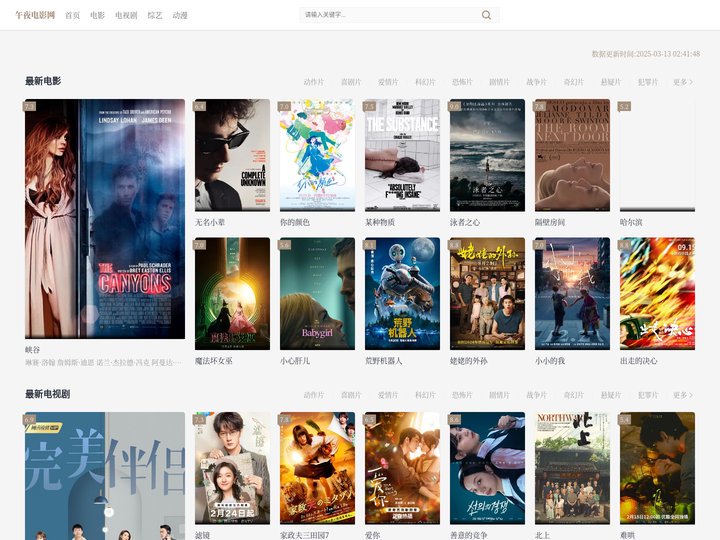This screenshot has width=720, height=540.
Task: Open 小小的我 street poster
Action: 572,294
